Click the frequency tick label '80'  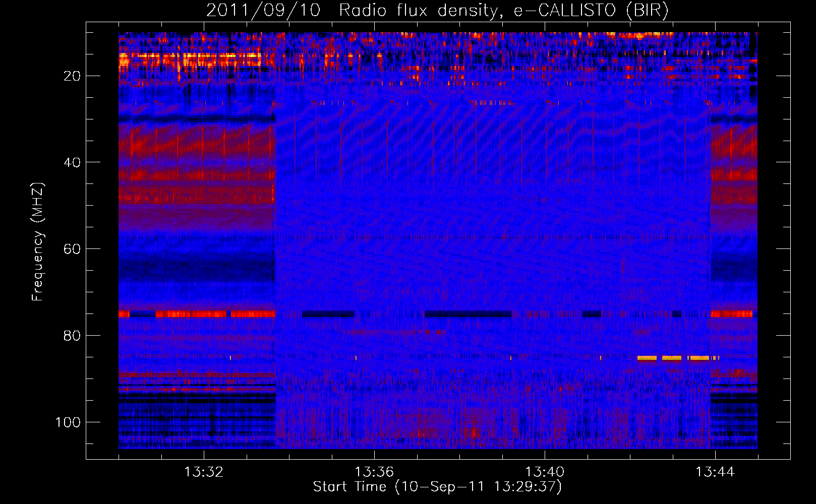[x=72, y=336]
